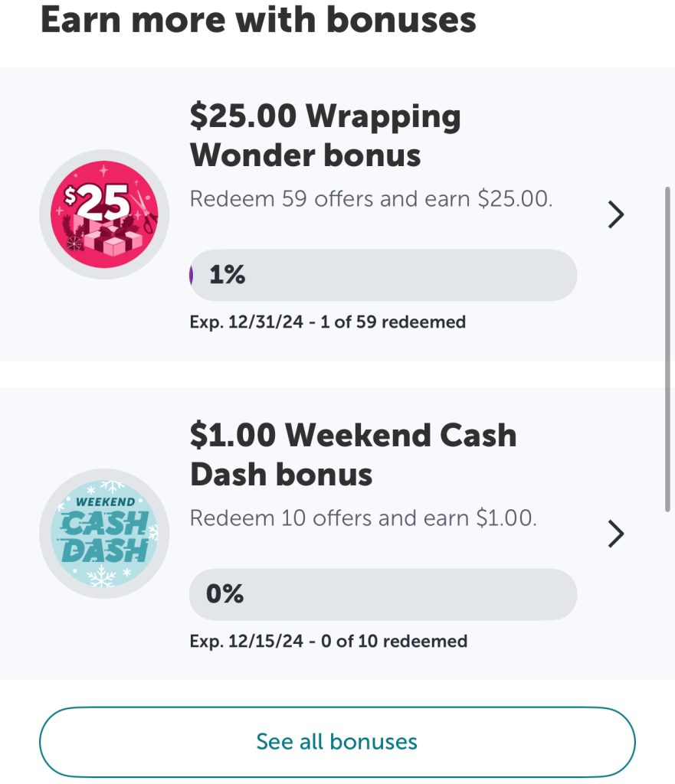Expand Wrapping Wonder bonus with chevron arrow
Image resolution: width=675 pixels, height=784 pixels.
616,214
